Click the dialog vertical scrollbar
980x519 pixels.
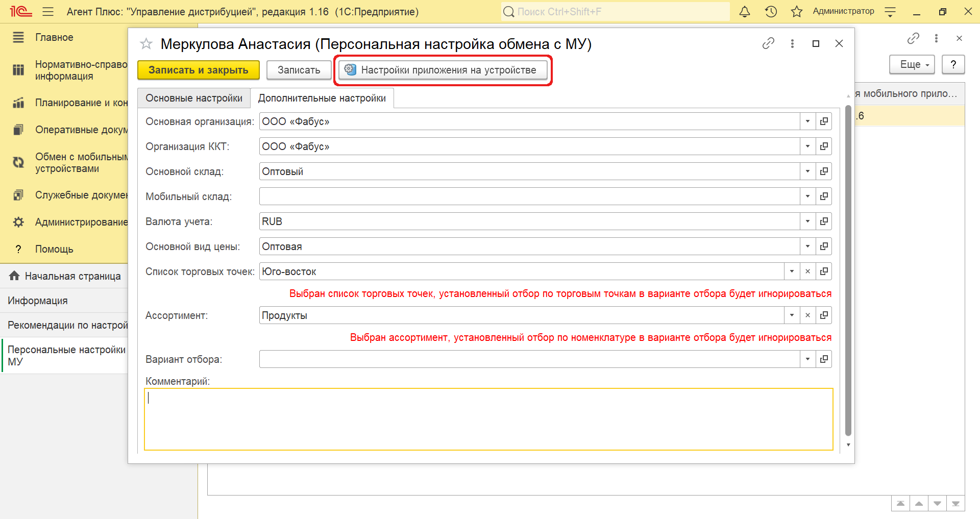848,270
